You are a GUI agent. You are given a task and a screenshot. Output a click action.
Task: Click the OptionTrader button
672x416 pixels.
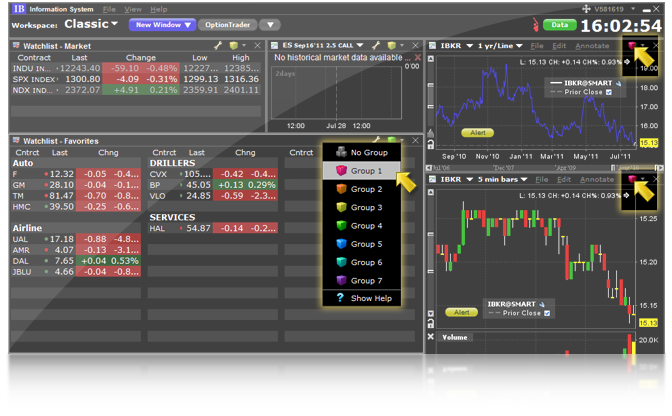click(x=227, y=25)
